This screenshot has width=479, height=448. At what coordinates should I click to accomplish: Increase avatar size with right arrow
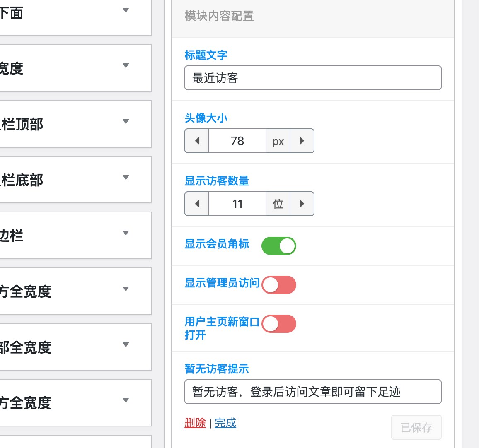pyautogui.click(x=302, y=141)
